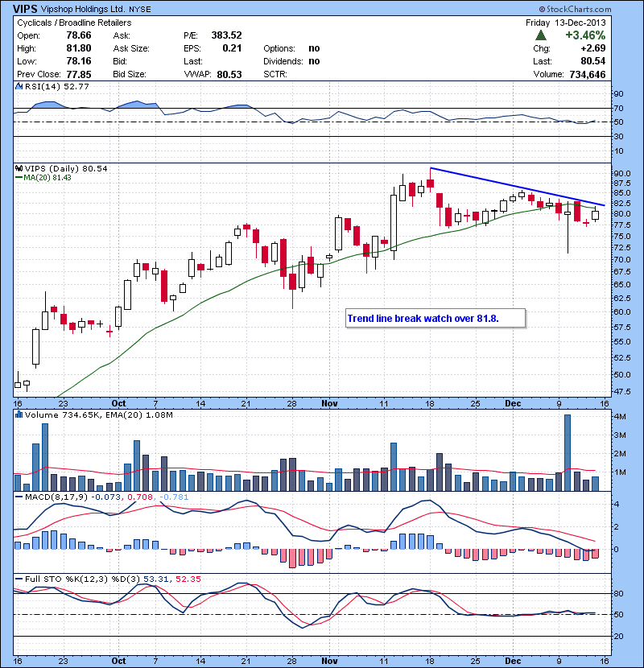644x668 pixels.
Task: Click the VIPS (Daily) 80.54 legend
Action: pyautogui.click(x=66, y=169)
